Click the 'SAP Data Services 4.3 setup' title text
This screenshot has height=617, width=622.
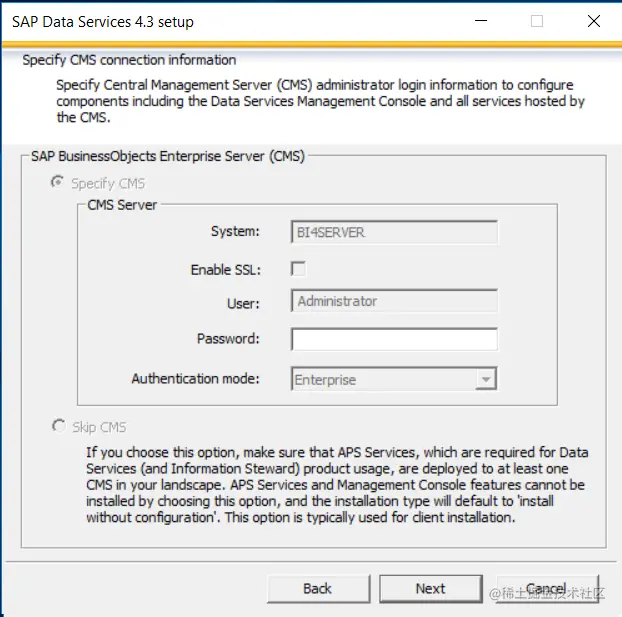(103, 22)
